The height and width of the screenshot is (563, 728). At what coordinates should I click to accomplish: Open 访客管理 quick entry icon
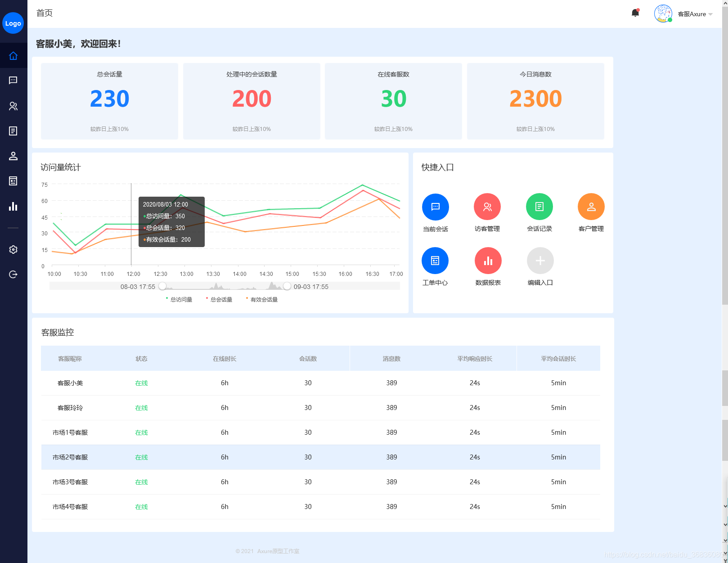[x=487, y=207]
